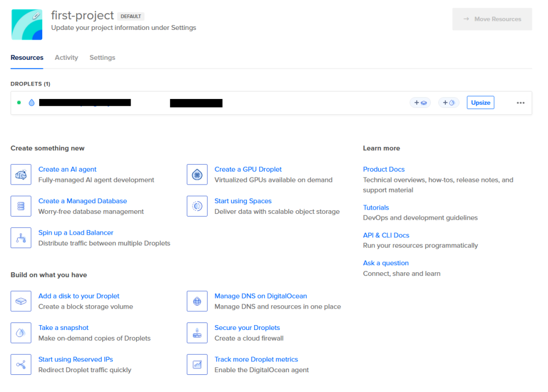Click 'Update your project information under Settings' text
The width and height of the screenshot is (548, 392).
[124, 28]
